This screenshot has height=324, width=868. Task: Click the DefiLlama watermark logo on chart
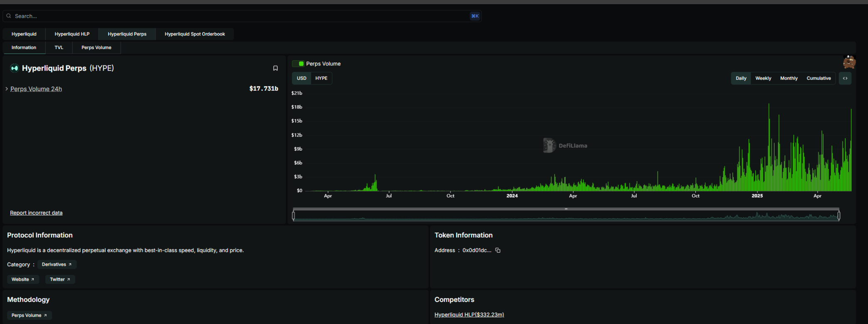(x=549, y=146)
